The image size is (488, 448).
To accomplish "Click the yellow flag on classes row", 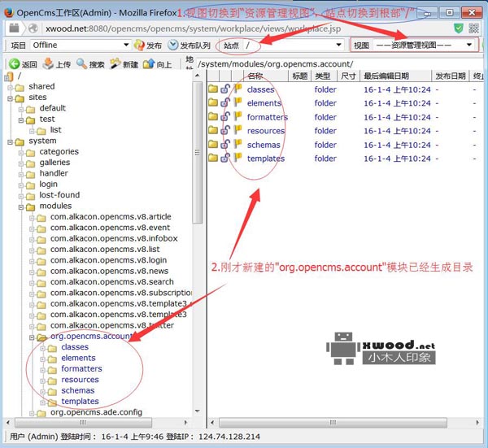I will [x=237, y=89].
